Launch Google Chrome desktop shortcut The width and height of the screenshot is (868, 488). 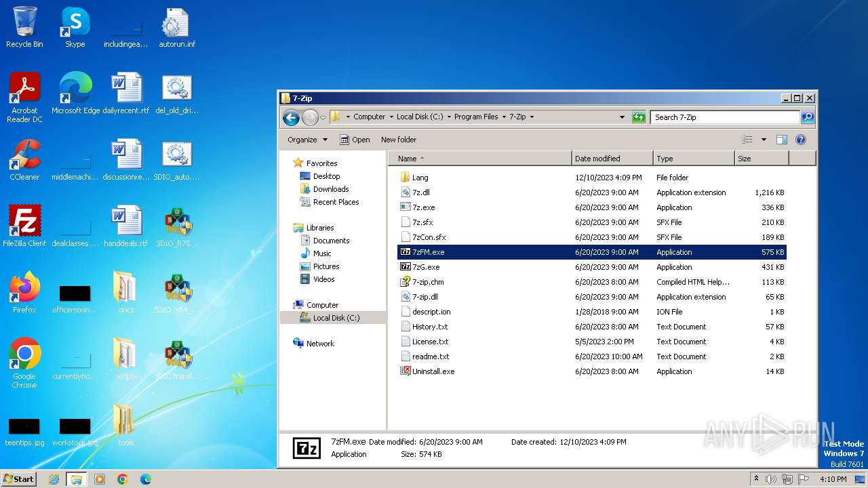[x=24, y=363]
